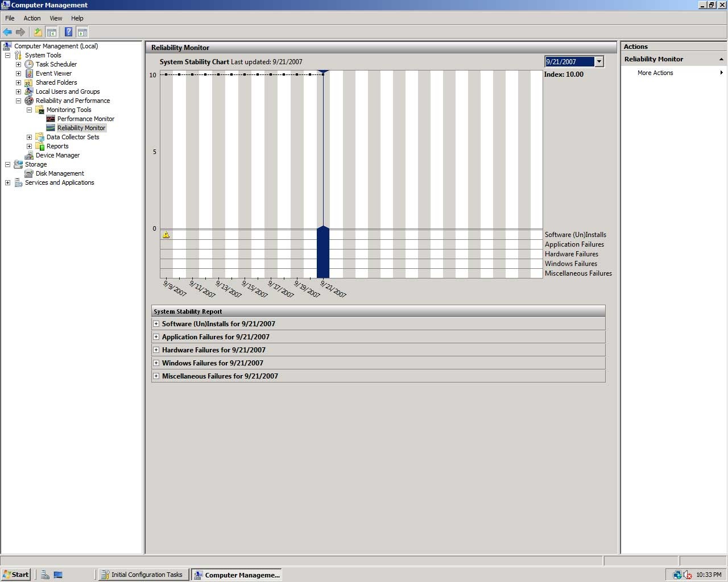728x582 pixels.
Task: Click the Event Viewer icon in tree
Action: pos(29,73)
